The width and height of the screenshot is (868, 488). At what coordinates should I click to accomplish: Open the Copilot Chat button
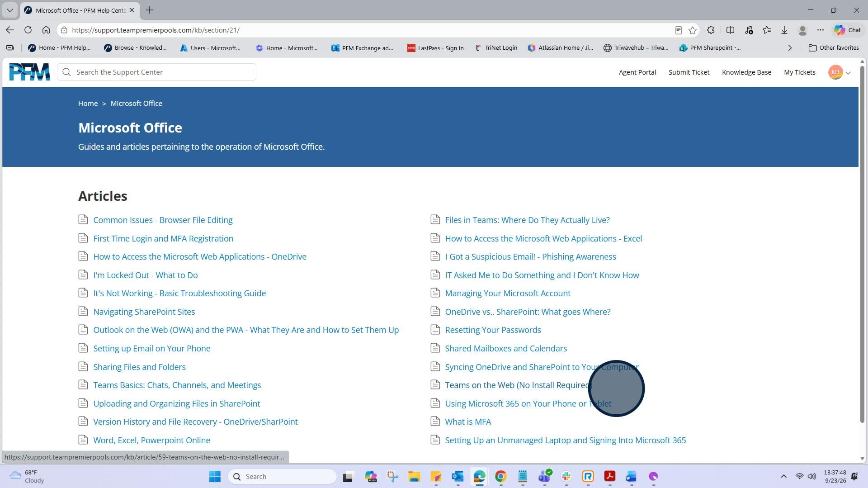click(848, 30)
